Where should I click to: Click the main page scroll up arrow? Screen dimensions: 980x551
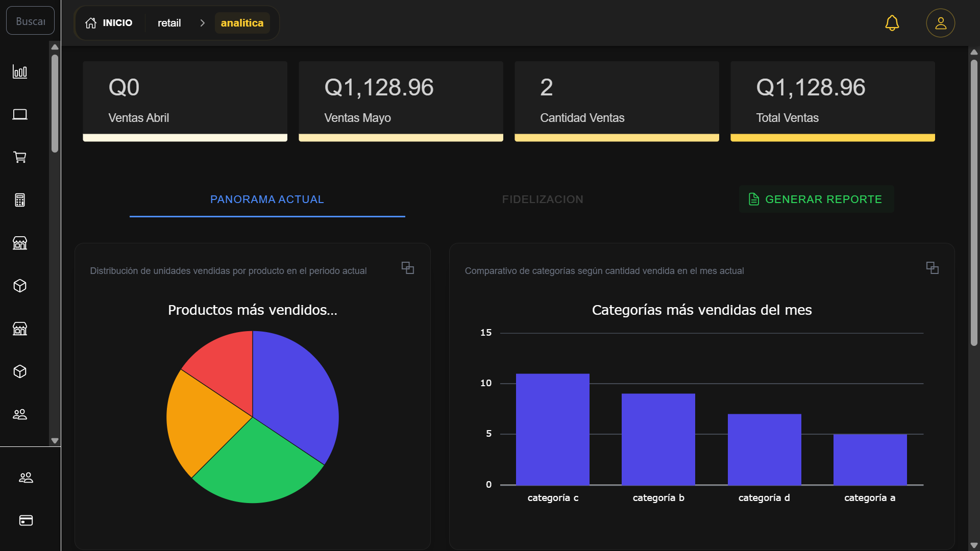click(x=974, y=52)
